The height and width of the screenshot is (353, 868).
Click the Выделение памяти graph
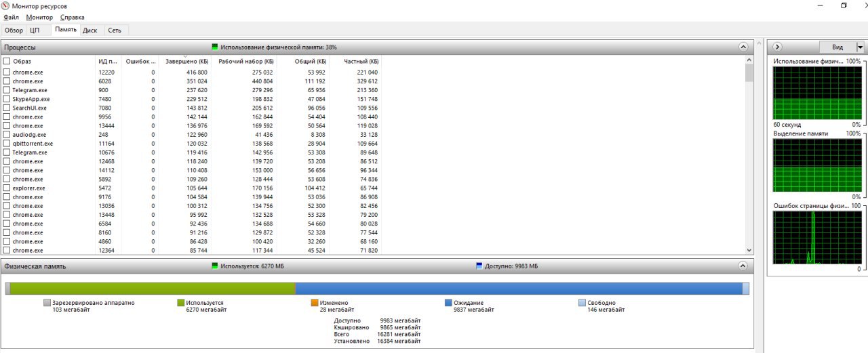click(818, 165)
